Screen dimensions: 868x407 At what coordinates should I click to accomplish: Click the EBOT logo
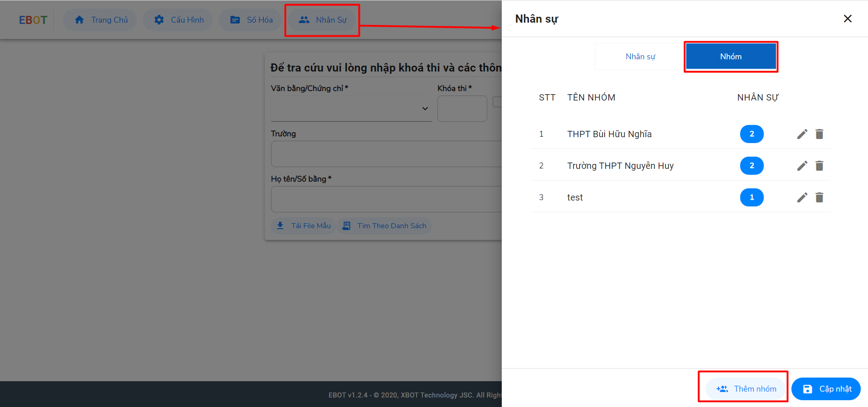click(x=33, y=20)
